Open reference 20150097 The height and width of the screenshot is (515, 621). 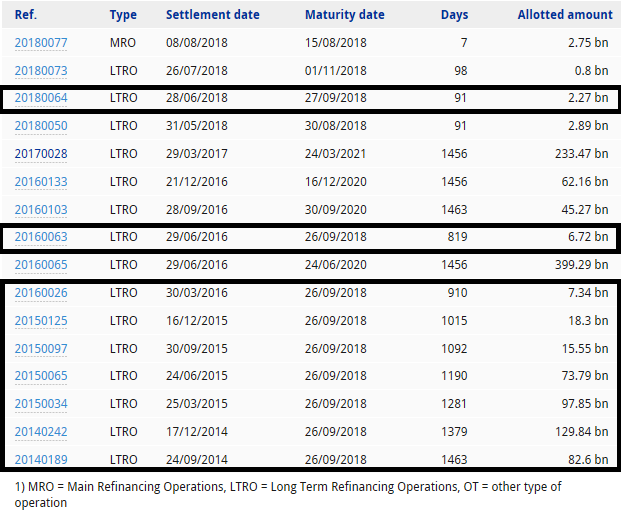pos(41,349)
